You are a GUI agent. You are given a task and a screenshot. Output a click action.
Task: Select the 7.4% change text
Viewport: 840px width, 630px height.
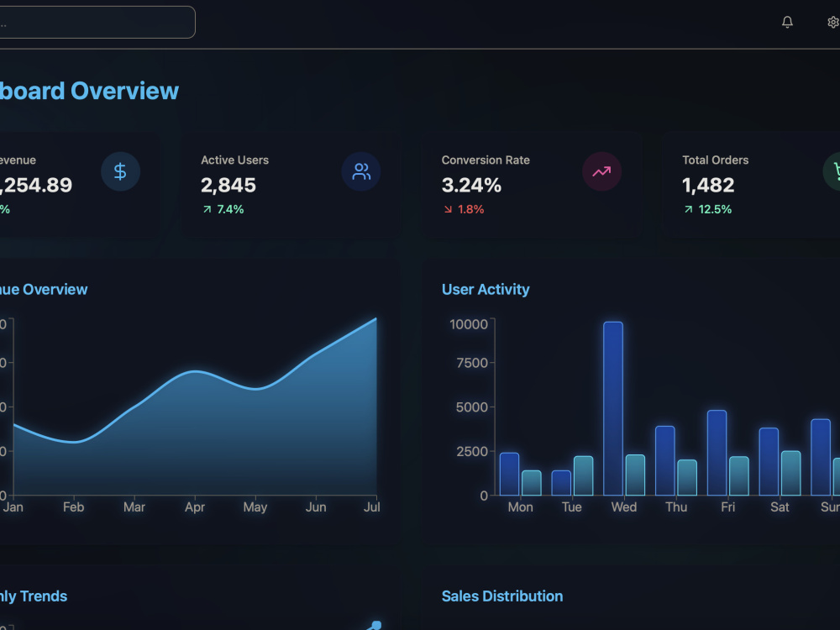(230, 209)
